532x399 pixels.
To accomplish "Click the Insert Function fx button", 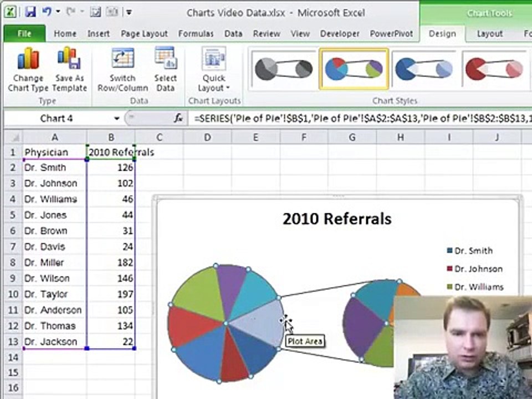I will click(x=178, y=119).
